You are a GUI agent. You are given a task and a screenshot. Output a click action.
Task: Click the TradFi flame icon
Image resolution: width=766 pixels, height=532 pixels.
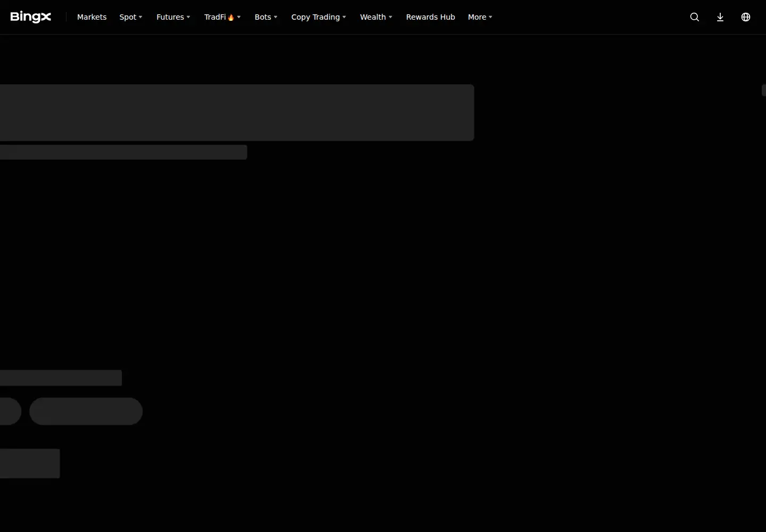[x=231, y=17]
